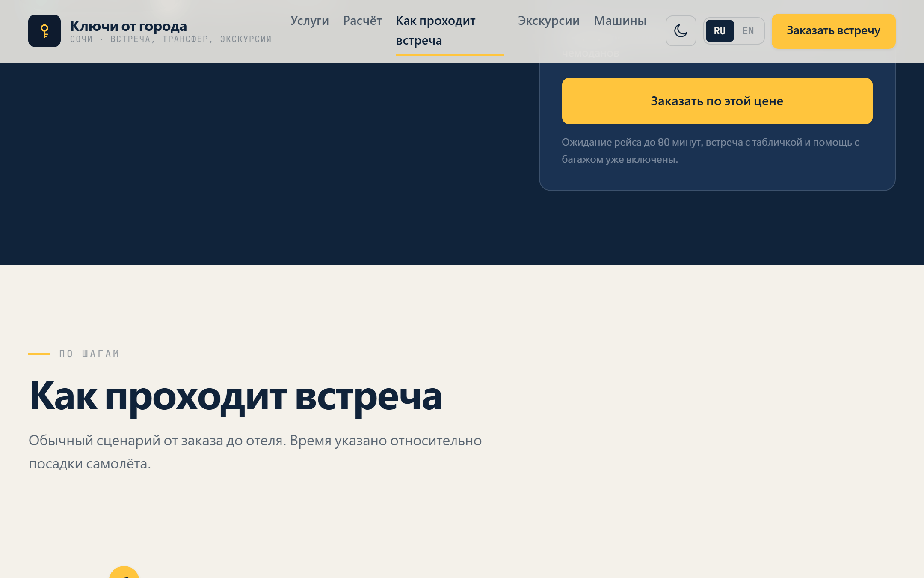Toggle dark mode with moon icon
This screenshot has width=924, height=578.
pos(681,31)
